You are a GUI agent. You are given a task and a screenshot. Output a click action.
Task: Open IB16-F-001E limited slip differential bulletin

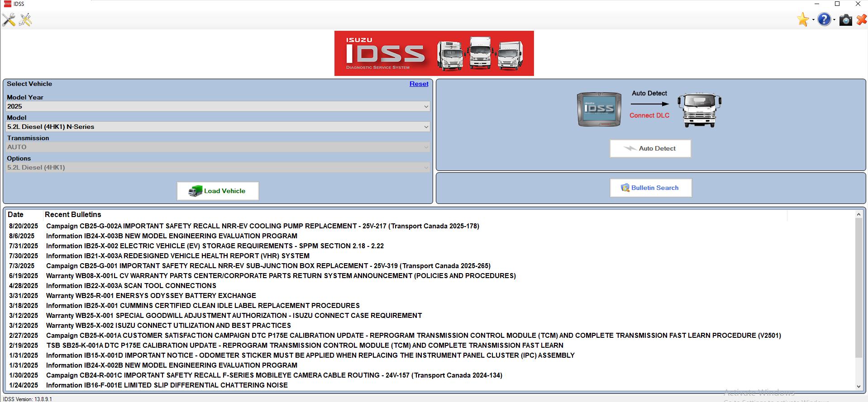(x=167, y=385)
